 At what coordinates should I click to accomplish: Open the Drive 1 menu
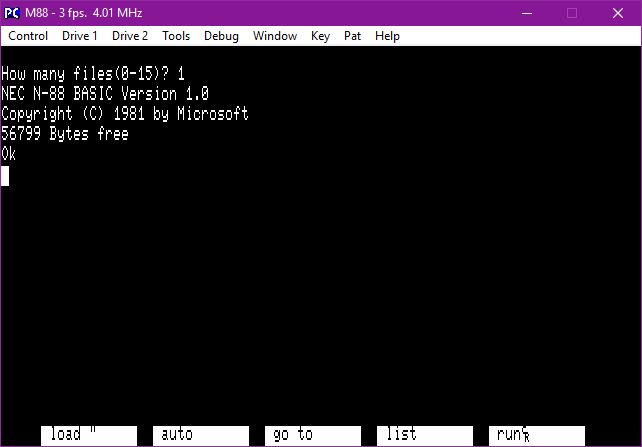[x=80, y=36]
